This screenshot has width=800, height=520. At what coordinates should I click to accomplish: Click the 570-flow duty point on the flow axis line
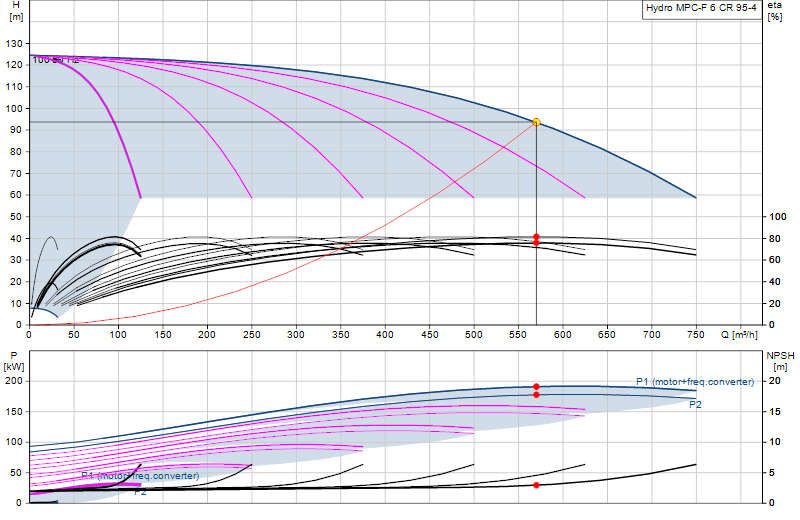(x=536, y=325)
